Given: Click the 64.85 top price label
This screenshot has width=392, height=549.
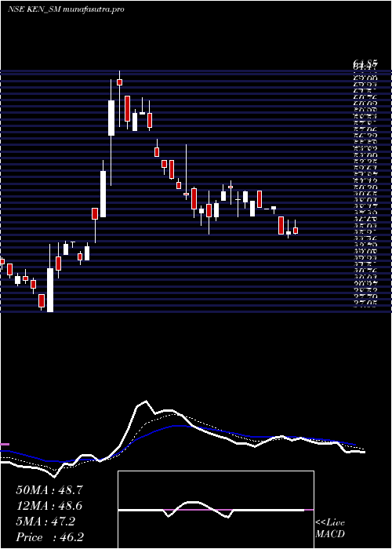Looking at the screenshot, I should tap(365, 63).
